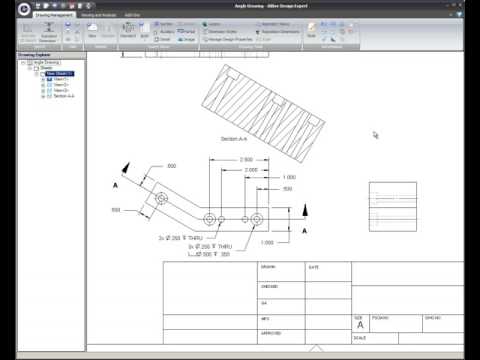Collapse the New Sheet<1> node
The image size is (480, 360).
pos(36,74)
